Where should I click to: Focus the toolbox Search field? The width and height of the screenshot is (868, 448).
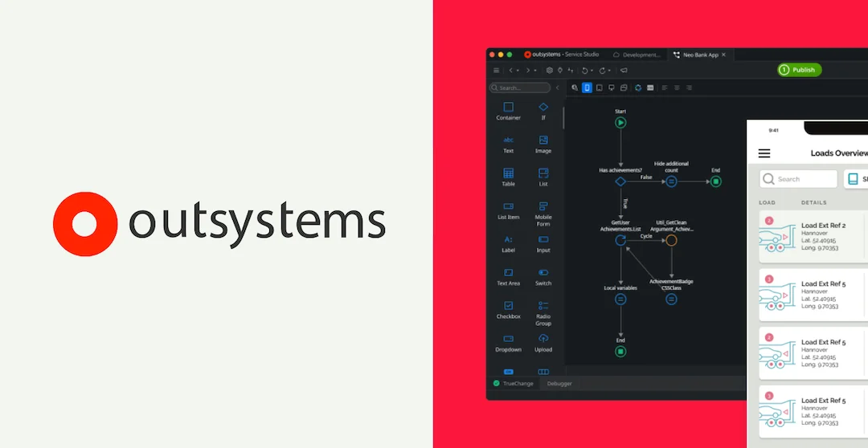click(x=520, y=88)
